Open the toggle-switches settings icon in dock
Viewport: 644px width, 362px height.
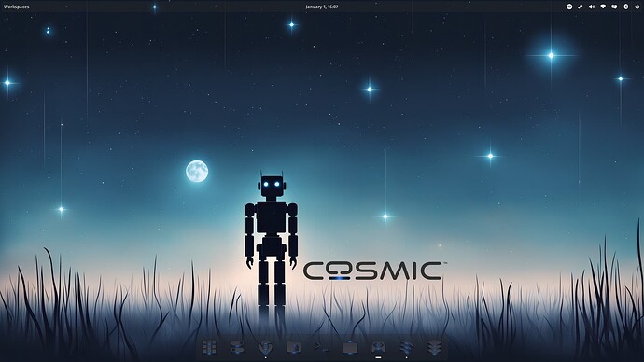pyautogui.click(x=237, y=348)
